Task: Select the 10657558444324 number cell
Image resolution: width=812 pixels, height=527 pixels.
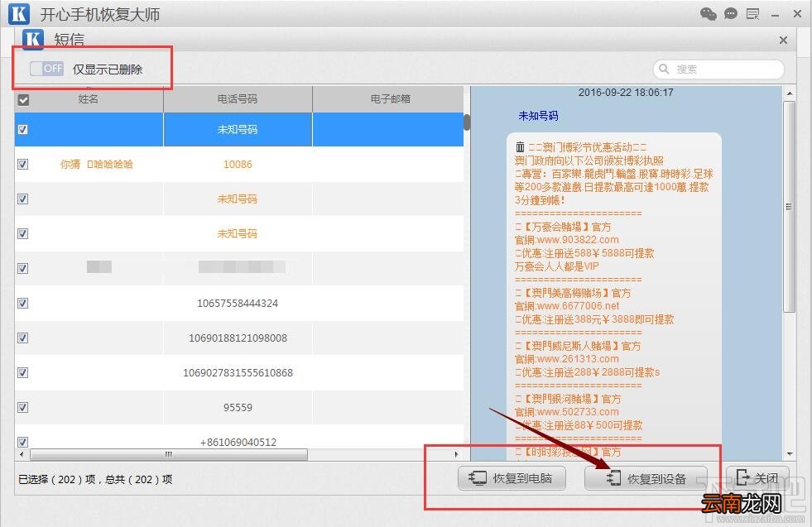Action: pos(238,304)
